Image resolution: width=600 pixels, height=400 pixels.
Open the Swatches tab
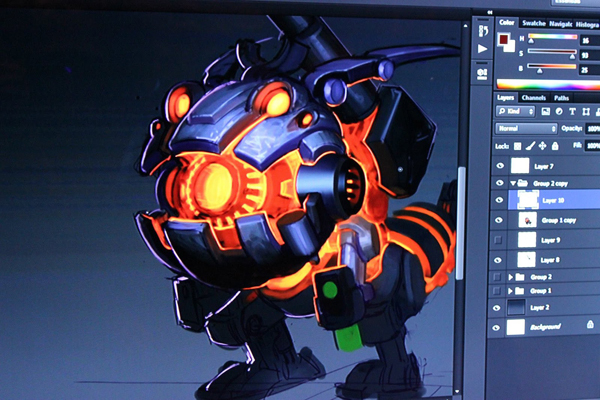click(x=533, y=23)
